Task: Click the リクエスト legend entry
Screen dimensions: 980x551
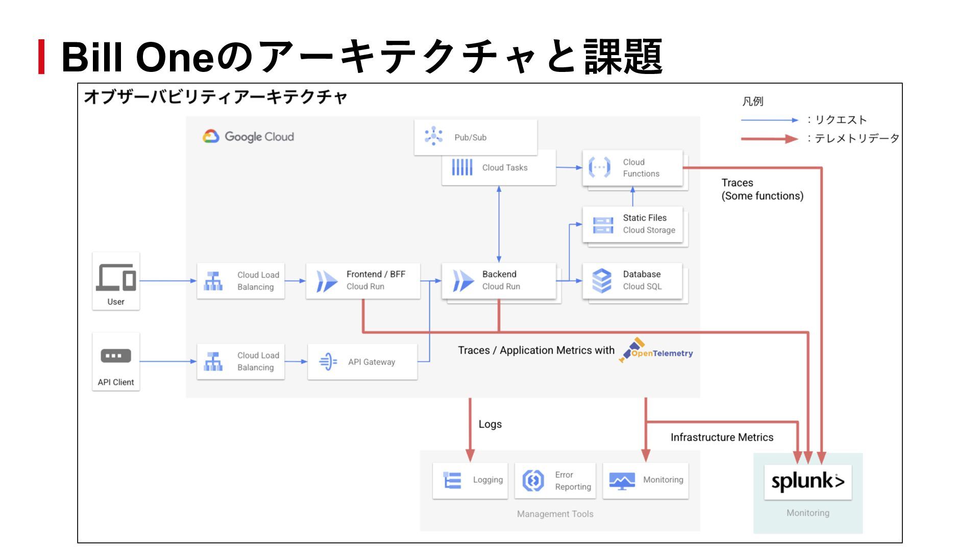Action: (x=841, y=120)
